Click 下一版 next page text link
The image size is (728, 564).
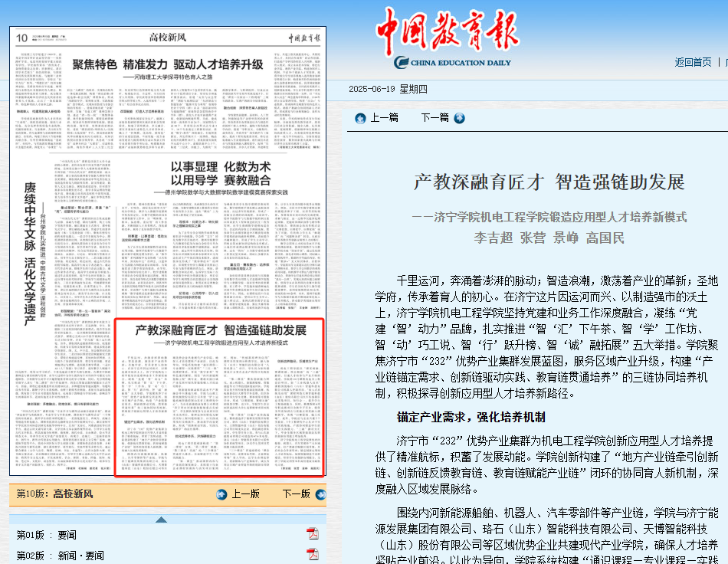coord(296,494)
